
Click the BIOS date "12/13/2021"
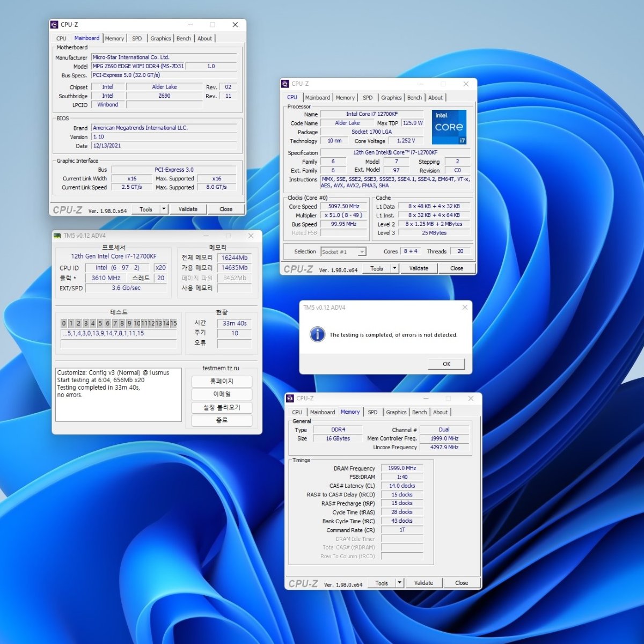point(164,146)
